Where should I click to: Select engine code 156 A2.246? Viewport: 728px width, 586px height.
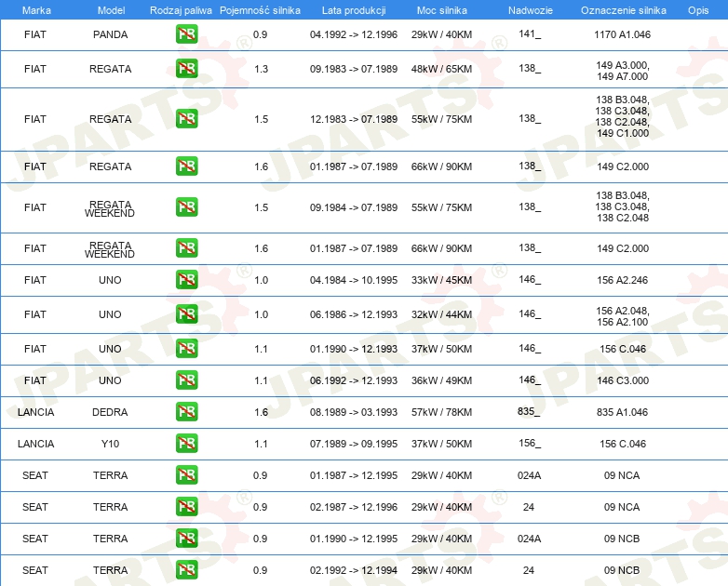[622, 280]
